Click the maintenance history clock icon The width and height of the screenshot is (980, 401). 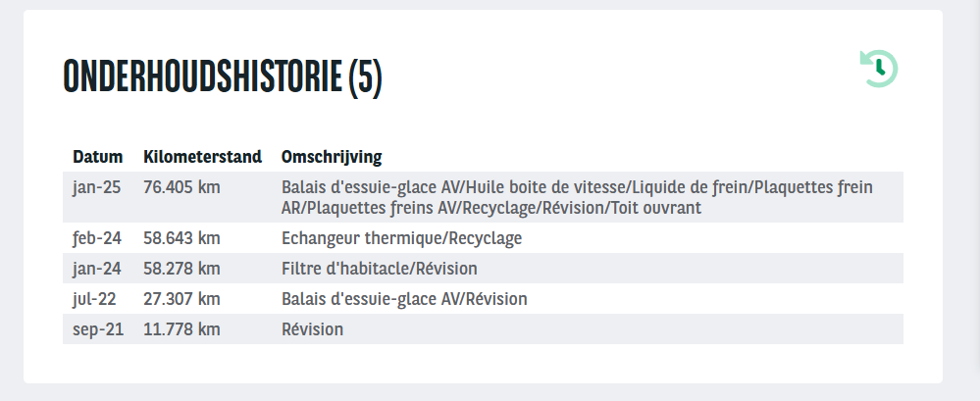pyautogui.click(x=879, y=69)
